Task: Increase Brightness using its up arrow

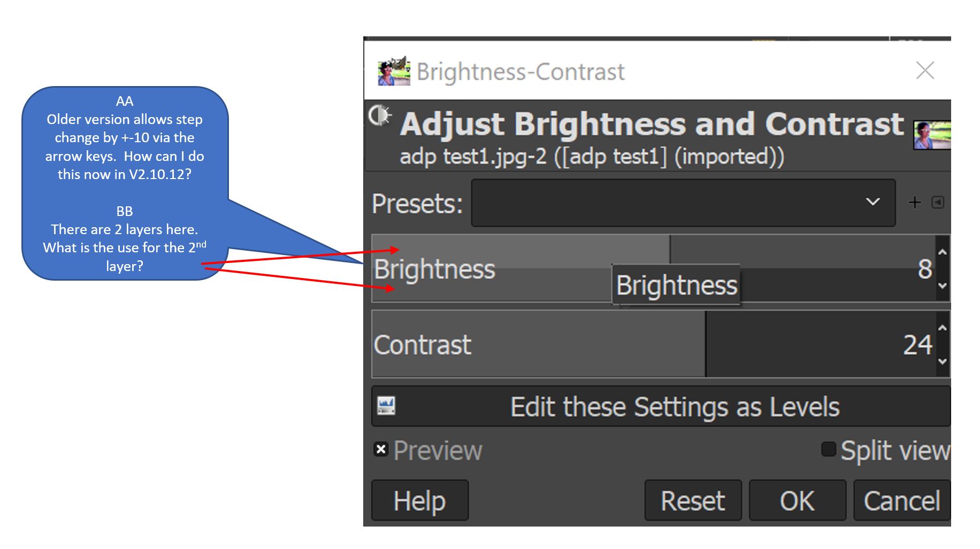Action: pyautogui.click(x=943, y=252)
